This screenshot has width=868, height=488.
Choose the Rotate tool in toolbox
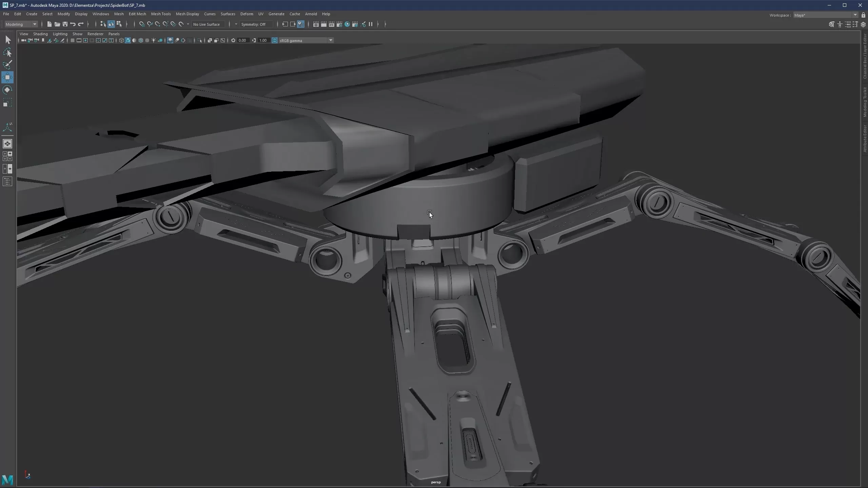pyautogui.click(x=7, y=90)
